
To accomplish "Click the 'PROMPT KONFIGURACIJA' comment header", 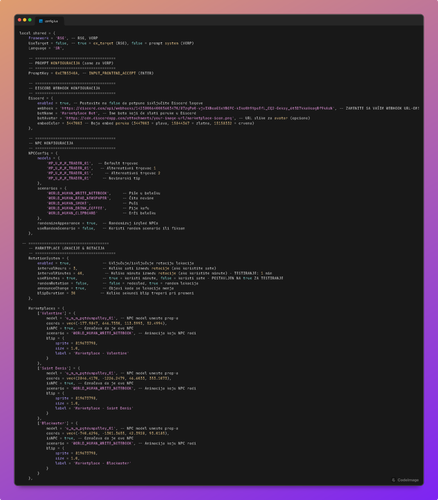I will (71, 63).
